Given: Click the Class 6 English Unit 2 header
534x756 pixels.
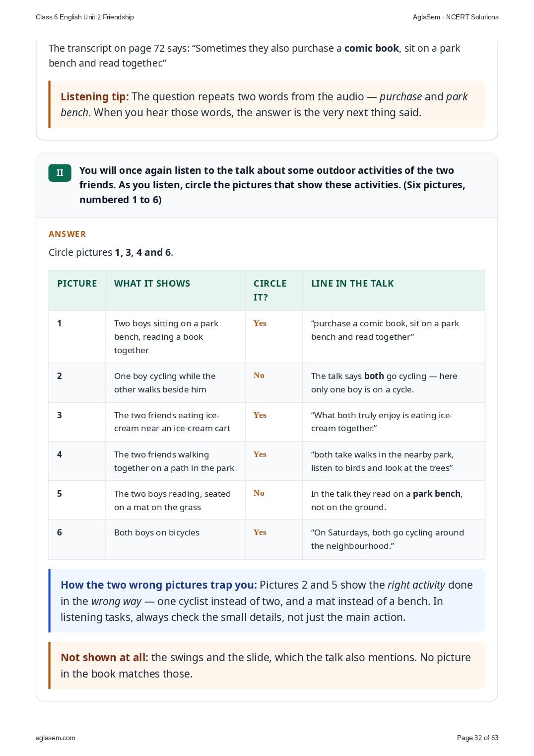Looking at the screenshot, I should pos(85,17).
